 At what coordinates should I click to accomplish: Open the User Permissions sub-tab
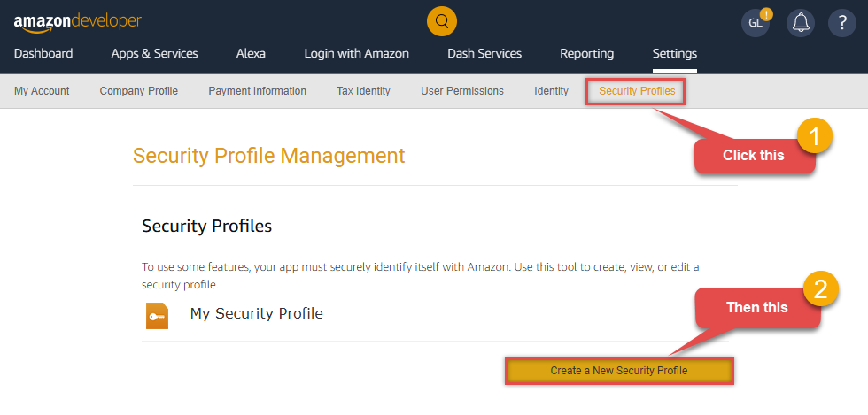coord(462,91)
